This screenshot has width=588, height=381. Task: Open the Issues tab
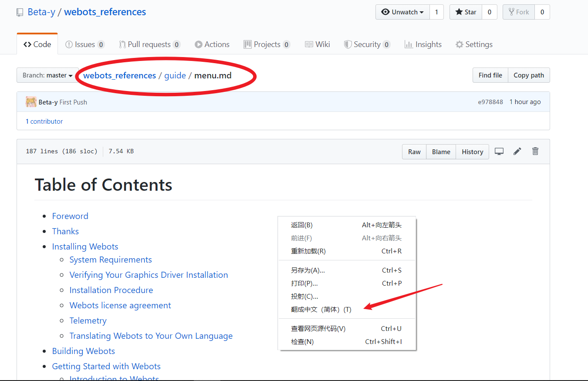[85, 44]
